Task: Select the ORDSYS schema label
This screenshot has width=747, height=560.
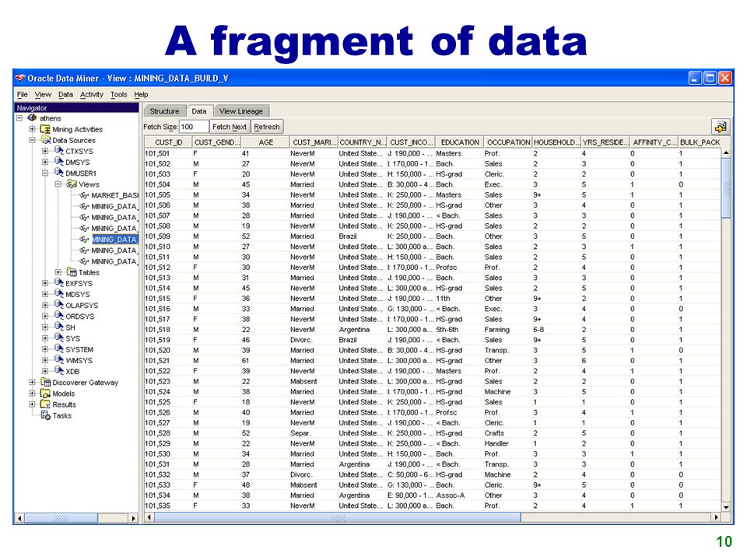Action: pos(80,317)
